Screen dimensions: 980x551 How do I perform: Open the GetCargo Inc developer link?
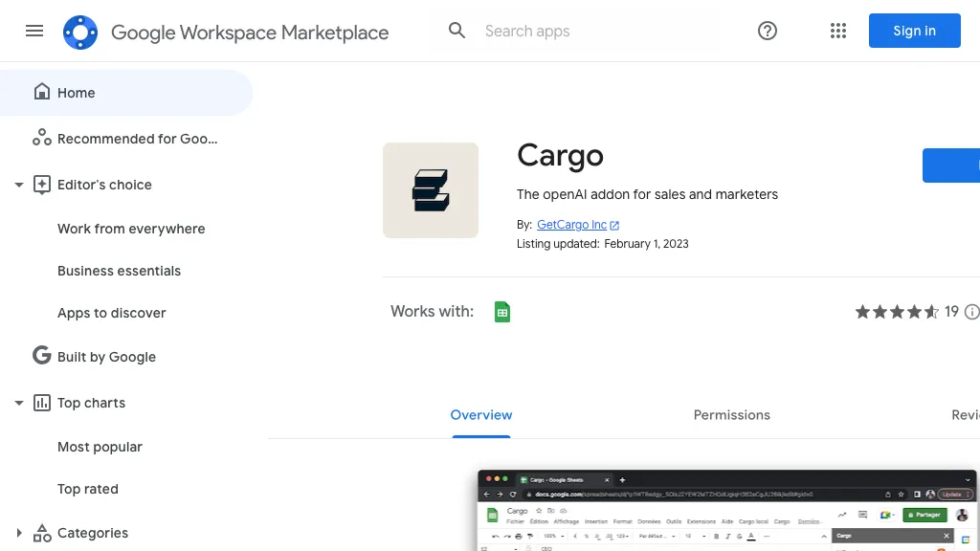click(x=572, y=225)
